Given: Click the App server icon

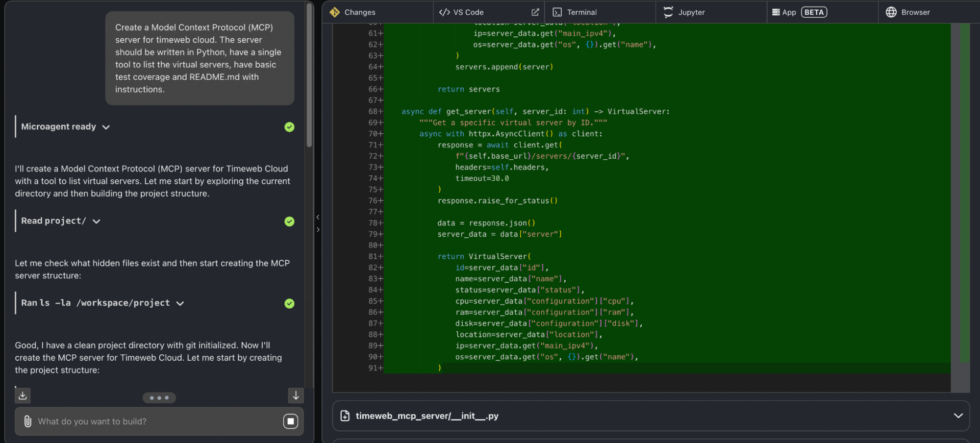Looking at the screenshot, I should click(776, 12).
